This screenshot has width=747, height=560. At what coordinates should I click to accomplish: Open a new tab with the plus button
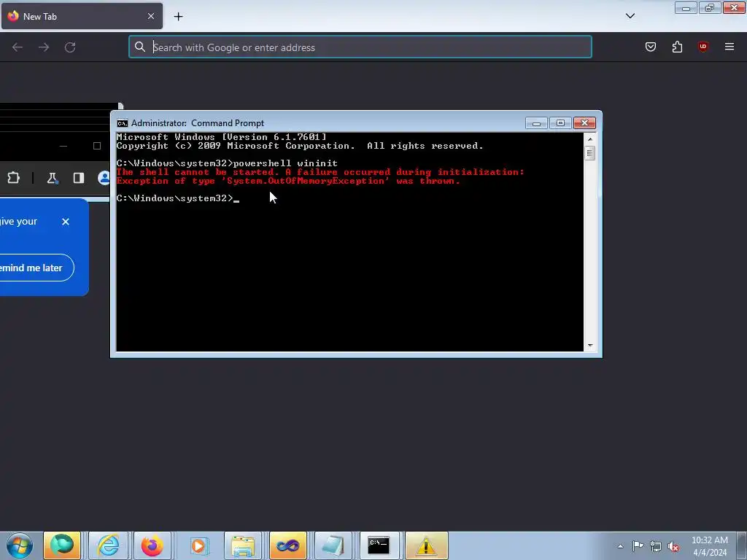pos(178,16)
